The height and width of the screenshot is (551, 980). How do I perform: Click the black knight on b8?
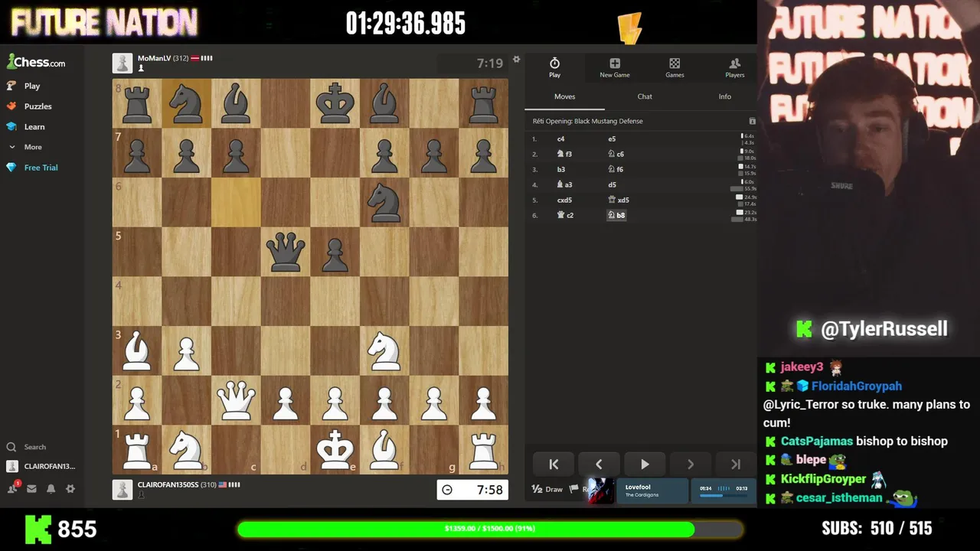pos(187,103)
